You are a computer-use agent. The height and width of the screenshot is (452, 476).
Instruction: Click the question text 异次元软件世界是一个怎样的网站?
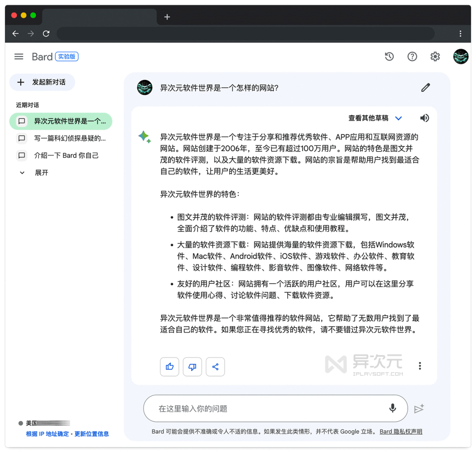pyautogui.click(x=219, y=88)
